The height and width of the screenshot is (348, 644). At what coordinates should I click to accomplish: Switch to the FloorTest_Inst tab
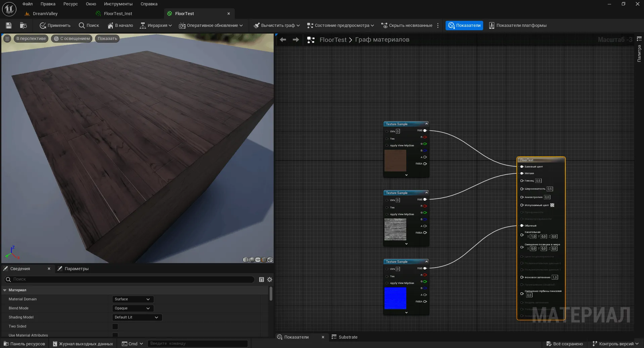(x=118, y=14)
